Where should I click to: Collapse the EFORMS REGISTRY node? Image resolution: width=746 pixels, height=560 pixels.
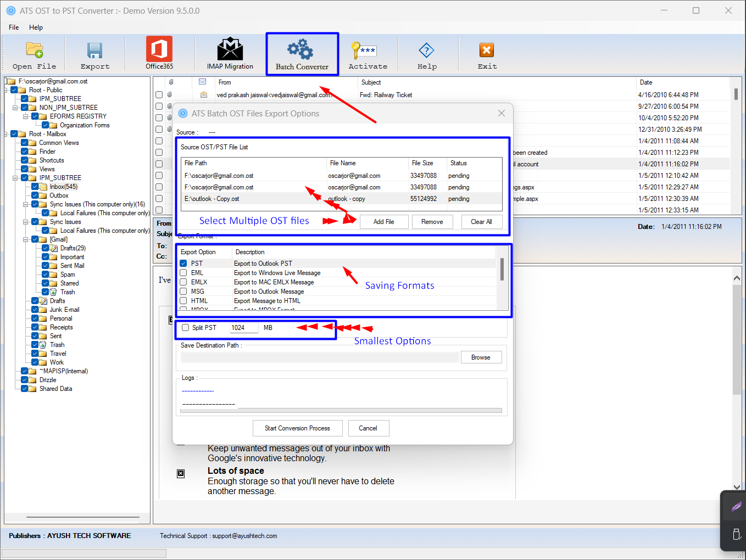pyautogui.click(x=26, y=116)
